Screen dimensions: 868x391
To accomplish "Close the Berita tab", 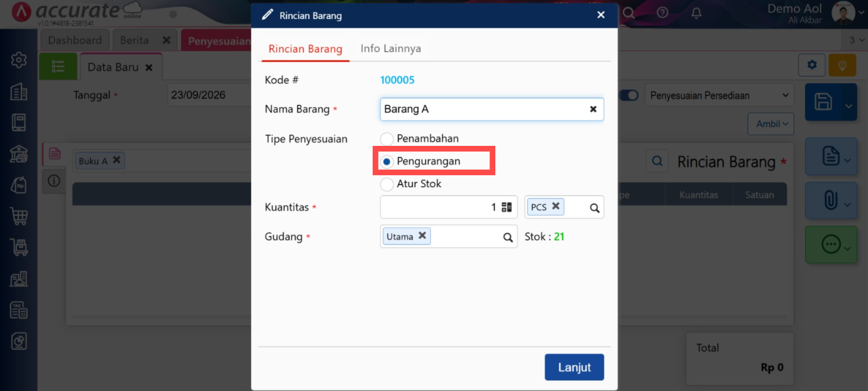I will (166, 40).
